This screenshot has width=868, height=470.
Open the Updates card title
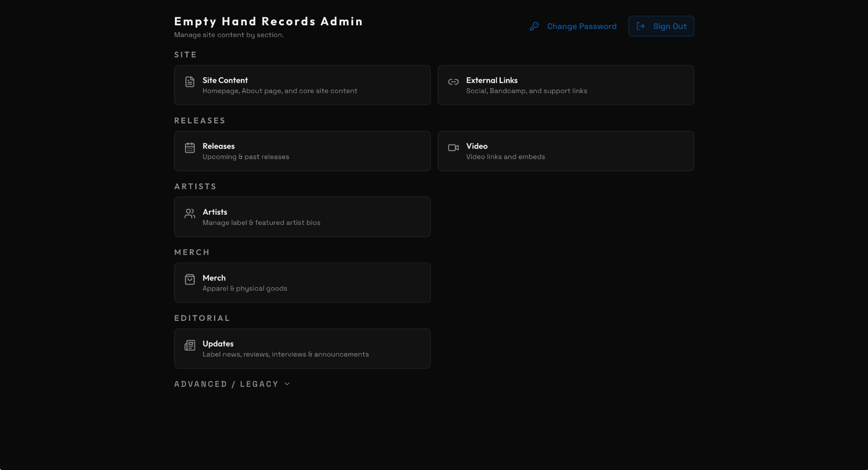[218, 344]
